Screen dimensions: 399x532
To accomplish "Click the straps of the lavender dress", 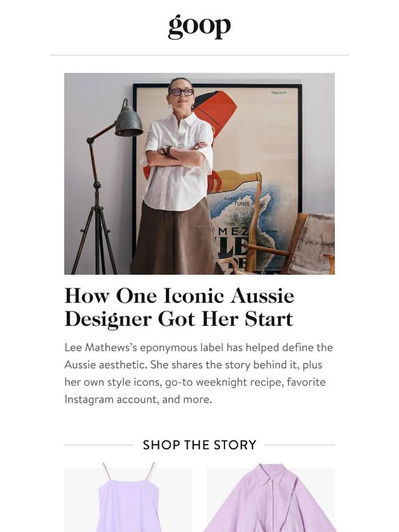I will (128, 471).
